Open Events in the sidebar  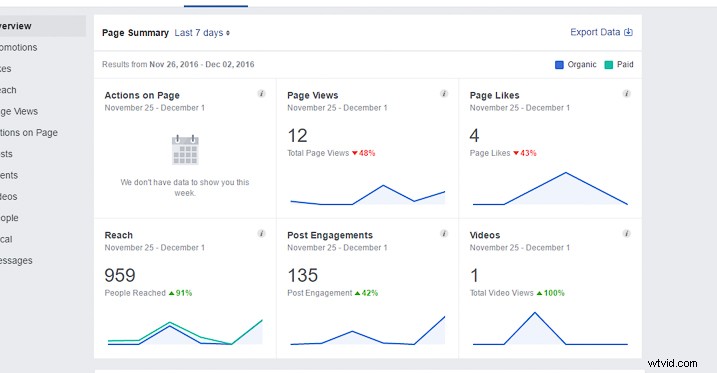[9, 176]
